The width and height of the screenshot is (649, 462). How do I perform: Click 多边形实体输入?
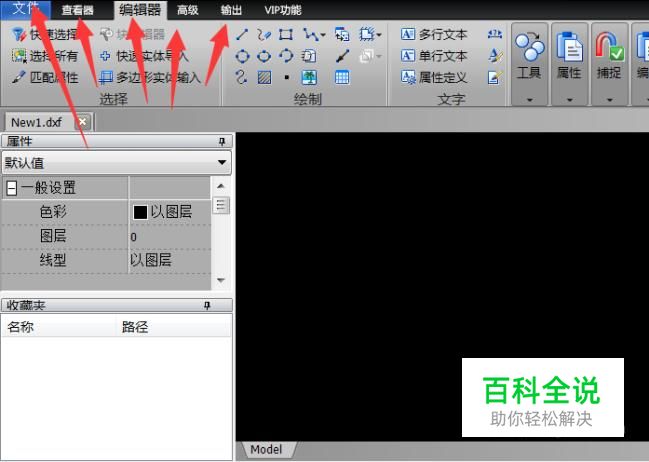[150, 77]
